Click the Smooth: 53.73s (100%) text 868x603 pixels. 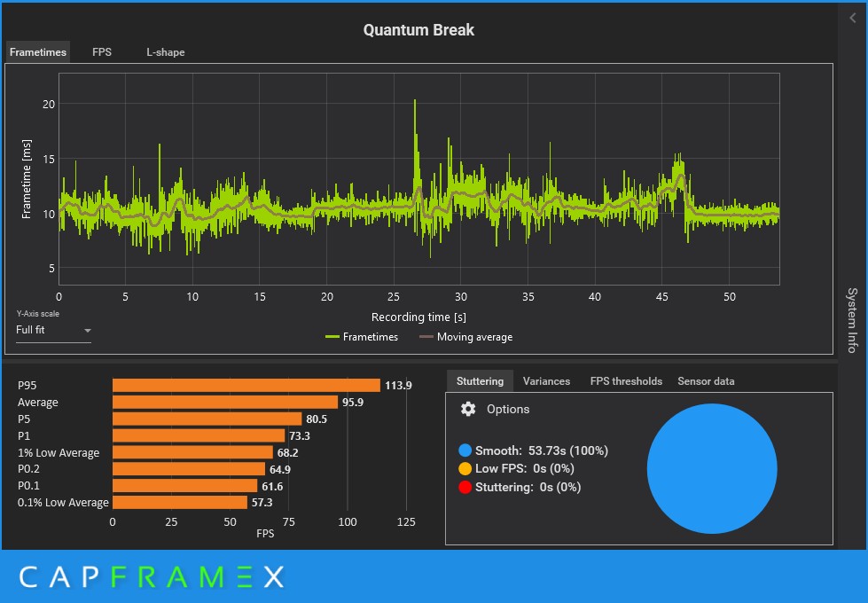click(542, 450)
